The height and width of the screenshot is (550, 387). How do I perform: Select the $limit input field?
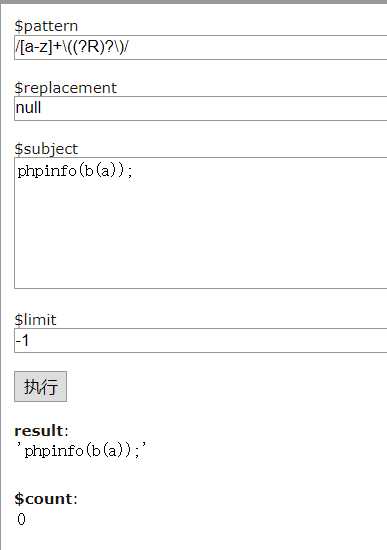tap(201, 340)
